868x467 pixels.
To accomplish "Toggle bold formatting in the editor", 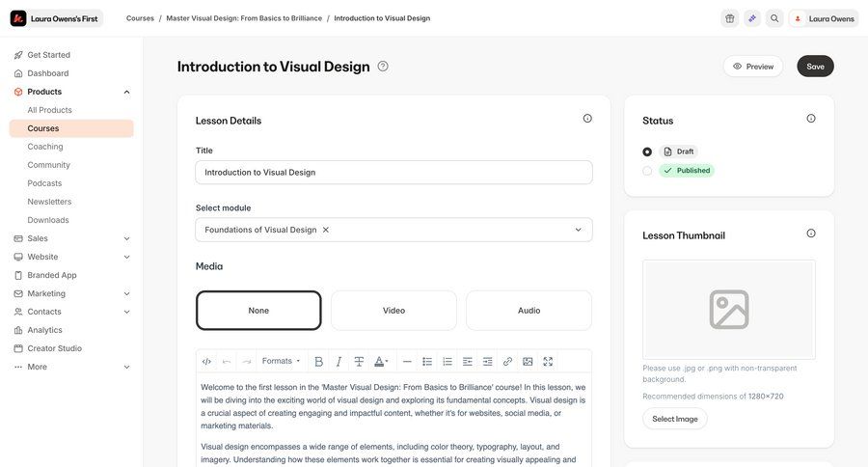I will tap(319, 362).
